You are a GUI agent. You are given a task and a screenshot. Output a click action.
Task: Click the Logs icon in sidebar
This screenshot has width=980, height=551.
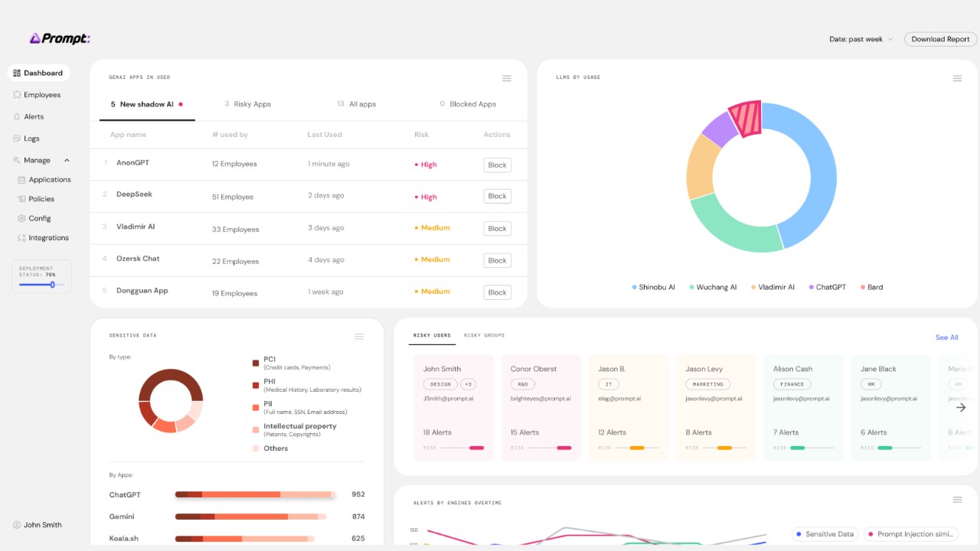(17, 139)
